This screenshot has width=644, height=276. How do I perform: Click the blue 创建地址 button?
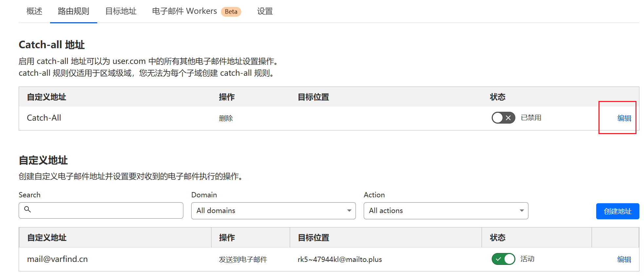[617, 211]
